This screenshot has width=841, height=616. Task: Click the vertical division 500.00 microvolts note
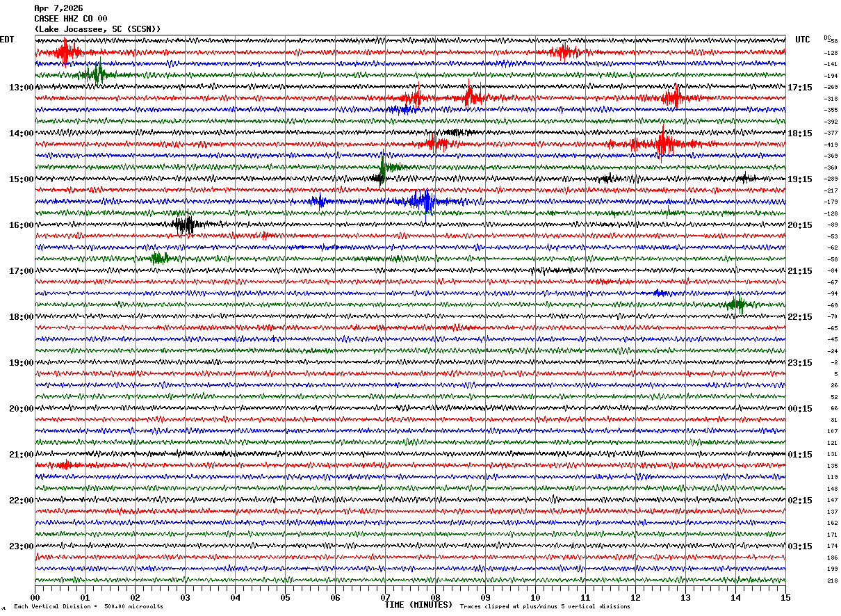pos(88,606)
